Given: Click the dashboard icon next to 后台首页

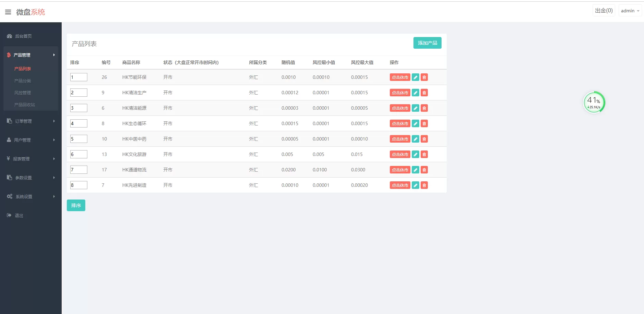Looking at the screenshot, I should click(x=10, y=36).
